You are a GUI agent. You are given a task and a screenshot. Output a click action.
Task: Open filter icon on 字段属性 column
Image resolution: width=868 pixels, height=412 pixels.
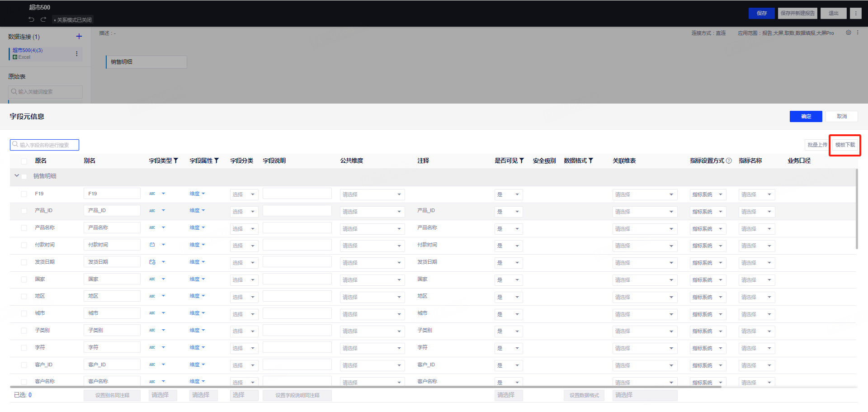(x=217, y=161)
